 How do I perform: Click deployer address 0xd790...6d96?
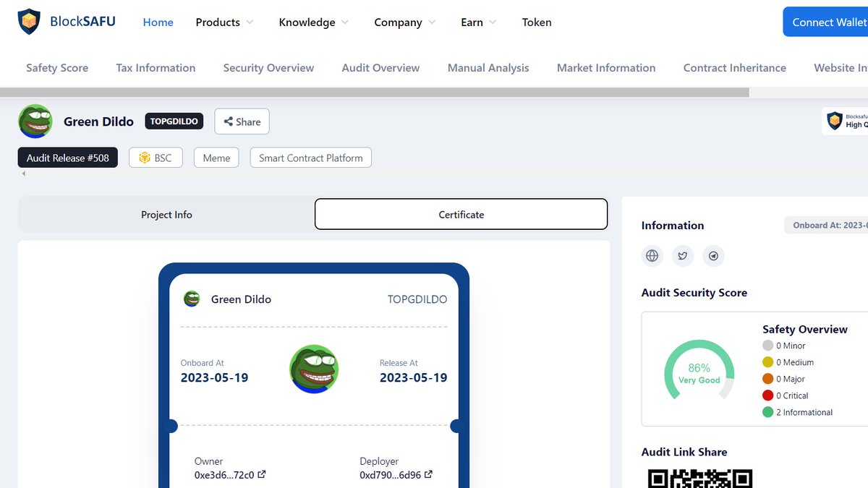390,475
